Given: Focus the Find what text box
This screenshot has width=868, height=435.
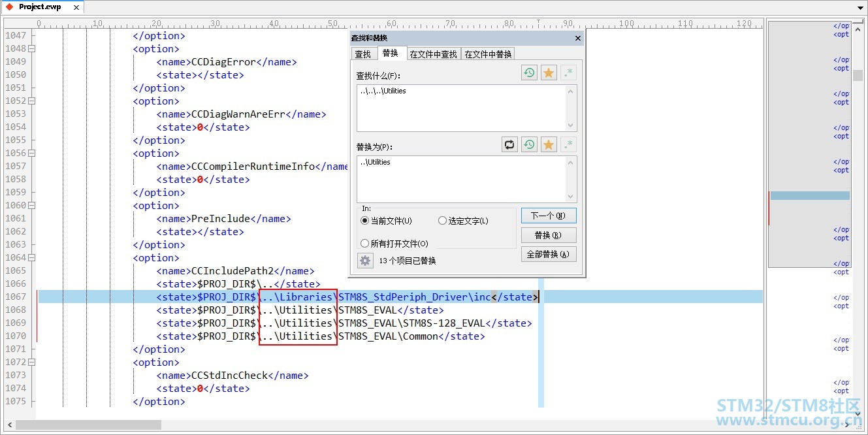Looking at the screenshot, I should coord(461,108).
